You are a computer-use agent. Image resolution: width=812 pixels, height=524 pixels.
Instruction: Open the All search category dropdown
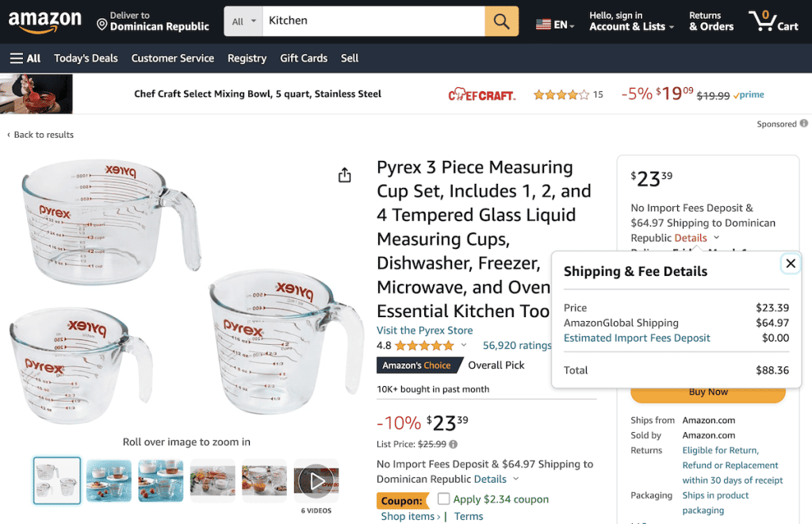click(x=241, y=21)
